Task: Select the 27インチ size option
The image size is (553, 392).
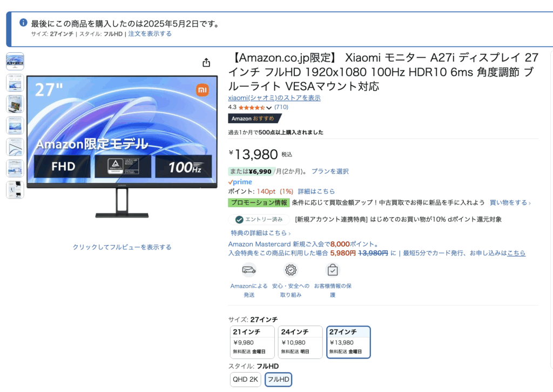Action: click(348, 342)
